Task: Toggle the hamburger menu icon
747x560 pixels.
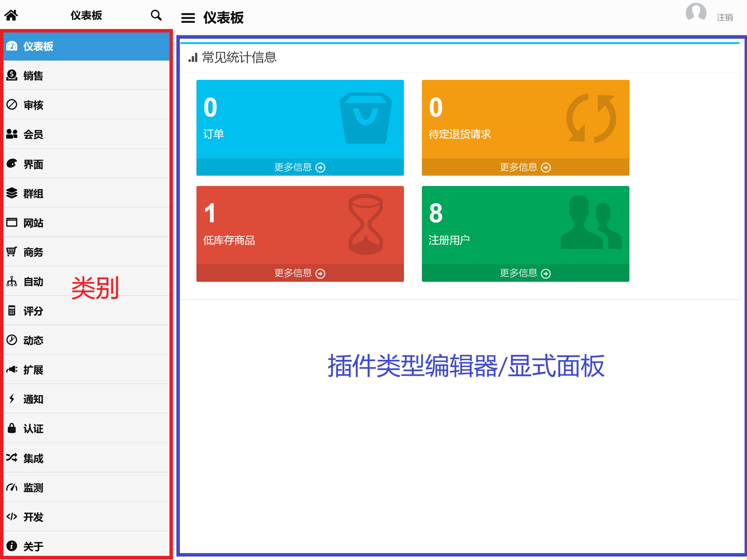Action: click(188, 18)
